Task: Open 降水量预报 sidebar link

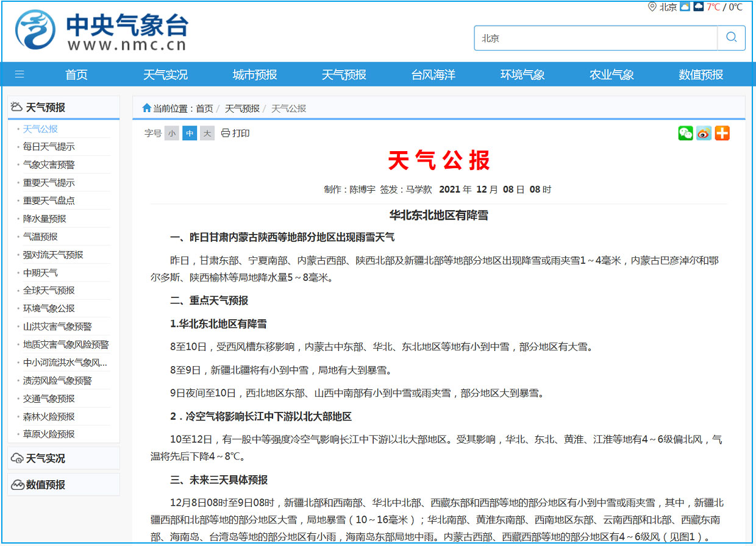Action: (45, 219)
